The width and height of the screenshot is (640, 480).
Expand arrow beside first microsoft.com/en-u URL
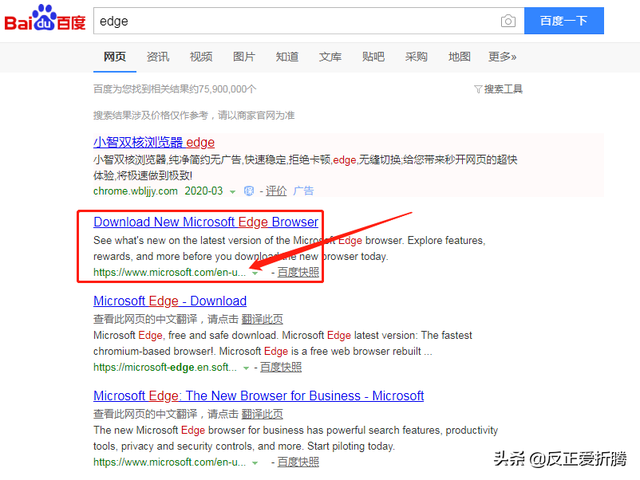255,273
